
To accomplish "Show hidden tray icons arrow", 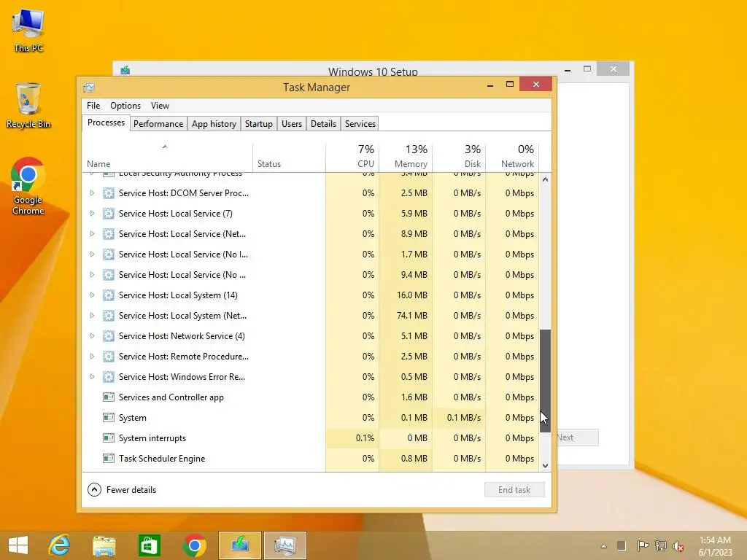I will (603, 546).
